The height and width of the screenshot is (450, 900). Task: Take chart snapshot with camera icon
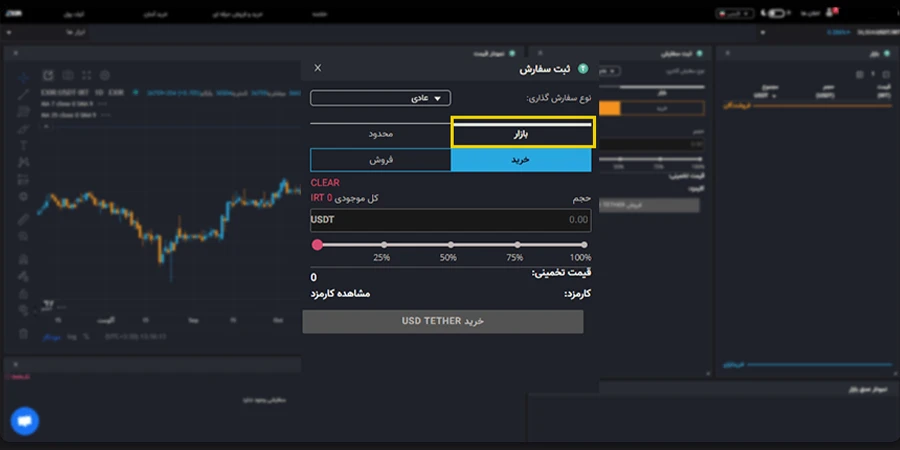pos(68,75)
